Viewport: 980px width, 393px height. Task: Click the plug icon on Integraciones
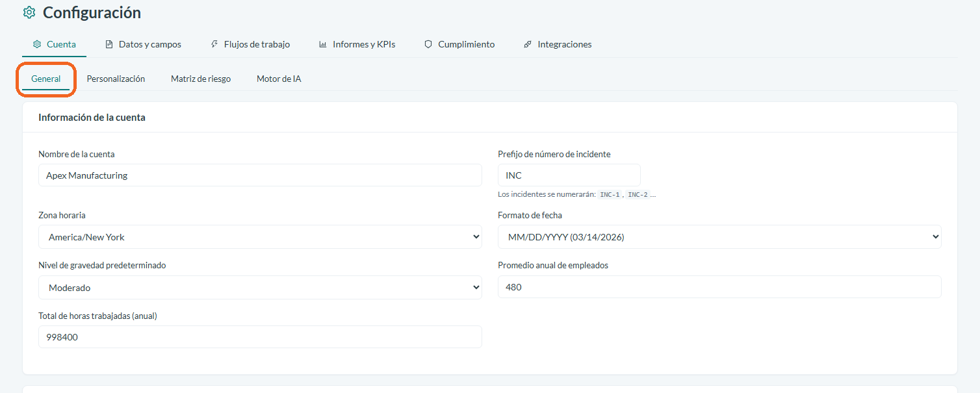528,44
